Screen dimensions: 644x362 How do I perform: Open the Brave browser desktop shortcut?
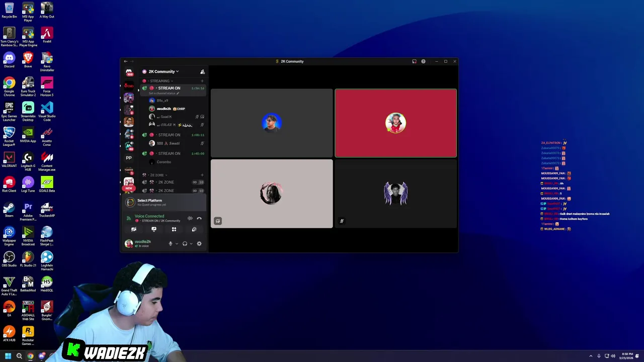(28, 60)
